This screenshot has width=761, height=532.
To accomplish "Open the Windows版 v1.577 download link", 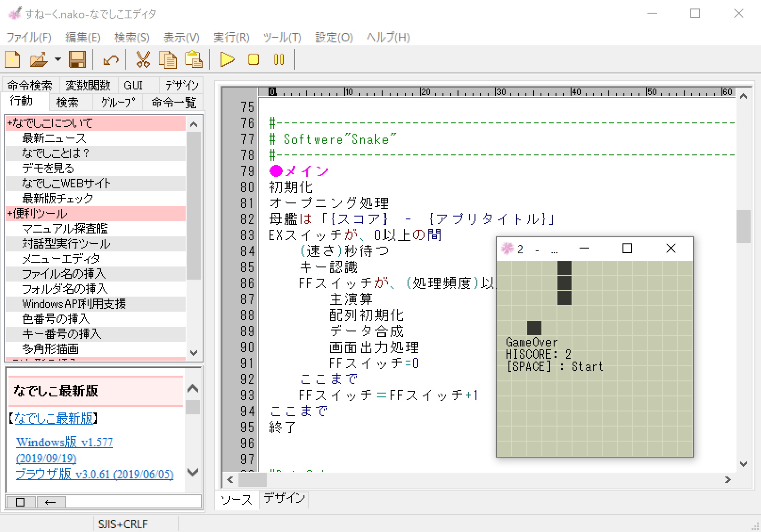I will [64, 442].
